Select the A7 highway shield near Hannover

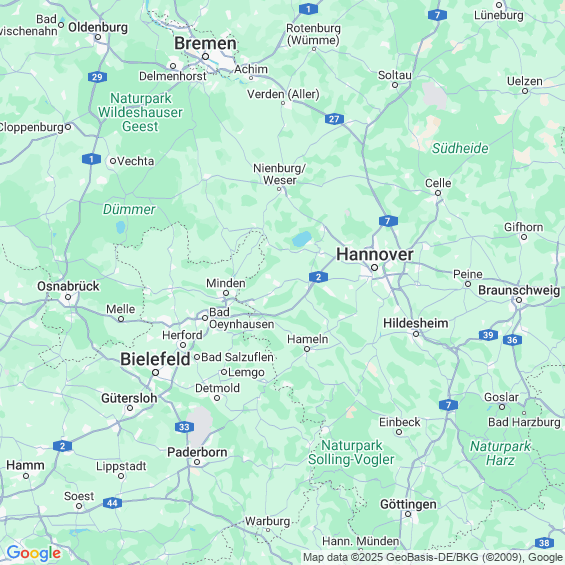click(388, 221)
